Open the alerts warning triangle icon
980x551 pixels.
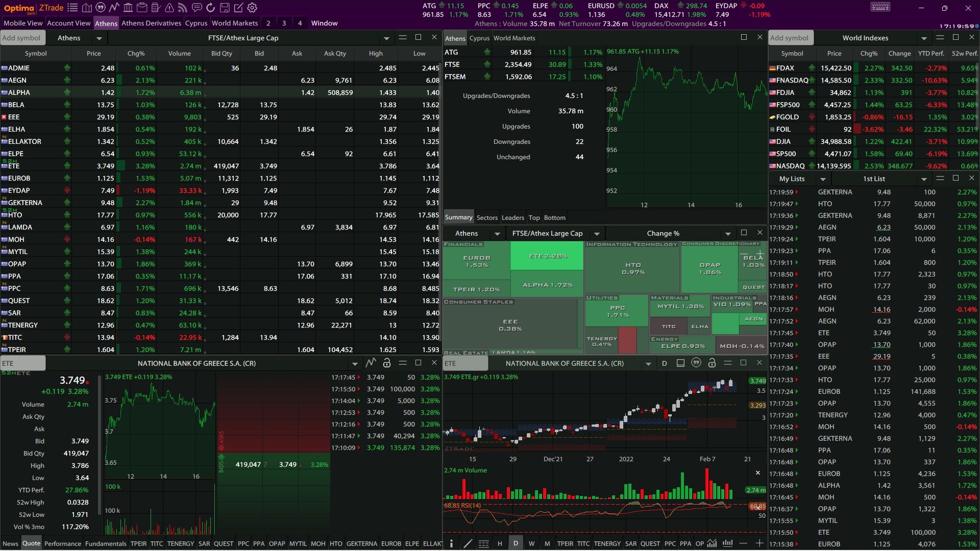pyautogui.click(x=169, y=8)
